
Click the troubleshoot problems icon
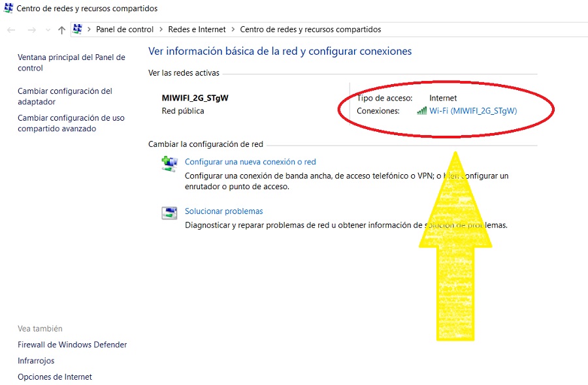[169, 213]
